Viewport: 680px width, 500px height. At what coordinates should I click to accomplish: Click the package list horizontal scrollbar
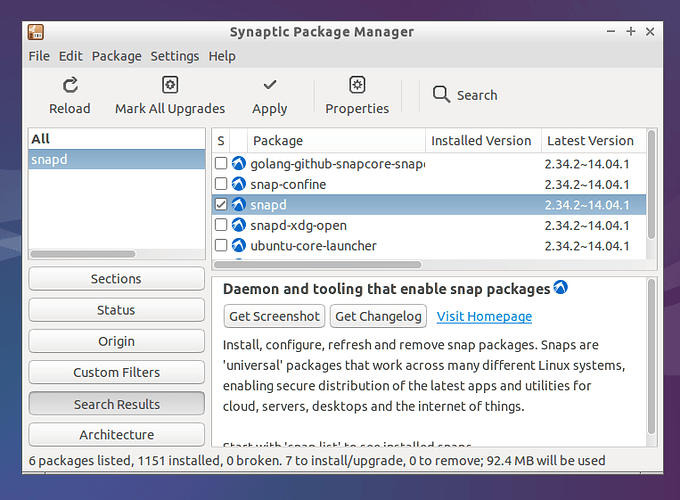tap(317, 265)
